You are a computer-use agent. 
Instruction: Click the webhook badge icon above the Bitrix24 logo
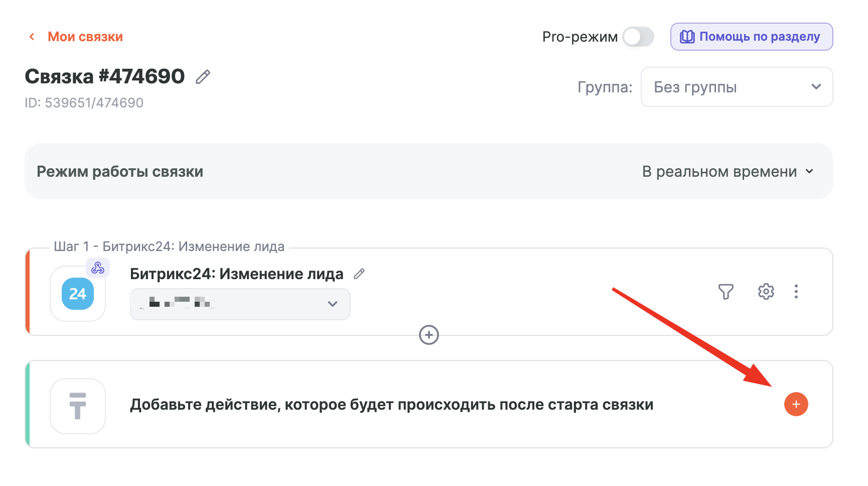pos(98,268)
